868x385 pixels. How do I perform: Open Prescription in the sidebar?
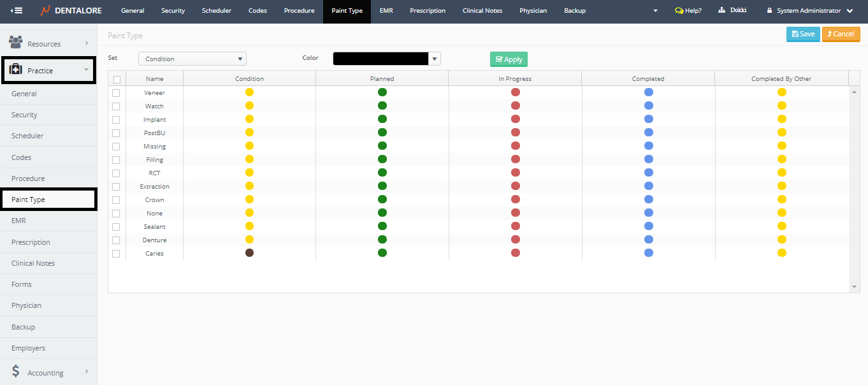31,242
